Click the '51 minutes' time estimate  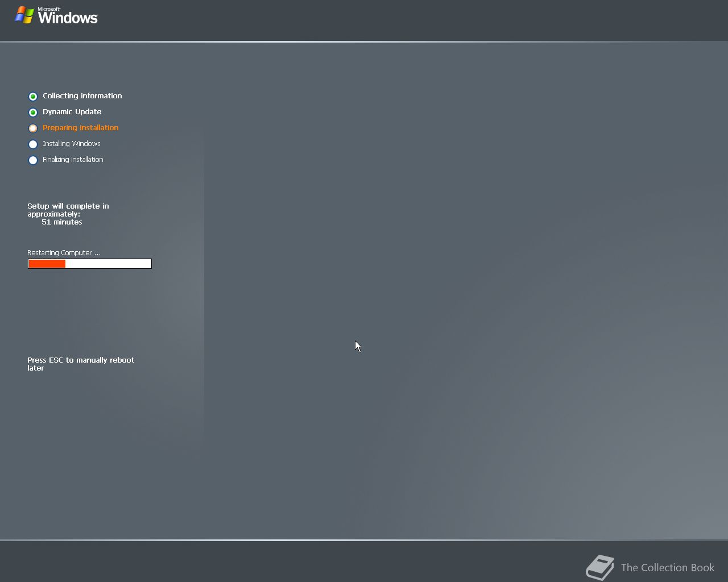point(61,222)
